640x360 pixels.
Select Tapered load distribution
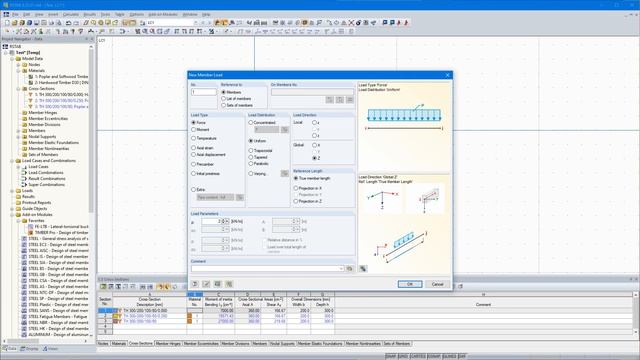pyautogui.click(x=251, y=157)
